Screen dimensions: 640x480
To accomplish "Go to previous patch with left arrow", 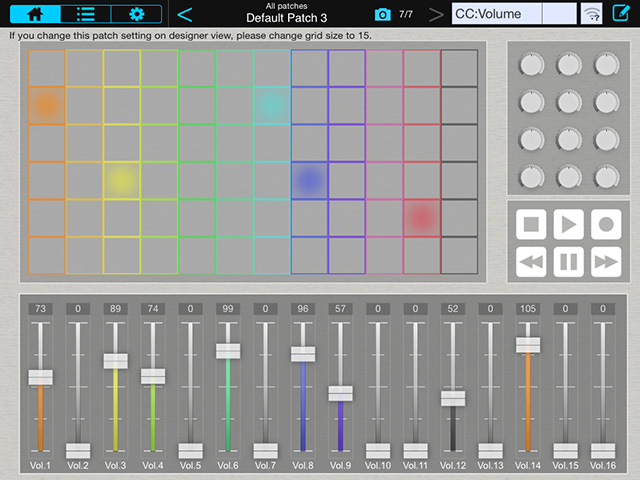I will (x=184, y=15).
